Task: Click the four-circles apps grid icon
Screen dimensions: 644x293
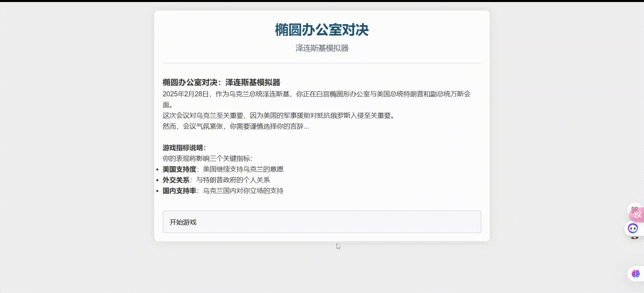Action: click(x=634, y=210)
